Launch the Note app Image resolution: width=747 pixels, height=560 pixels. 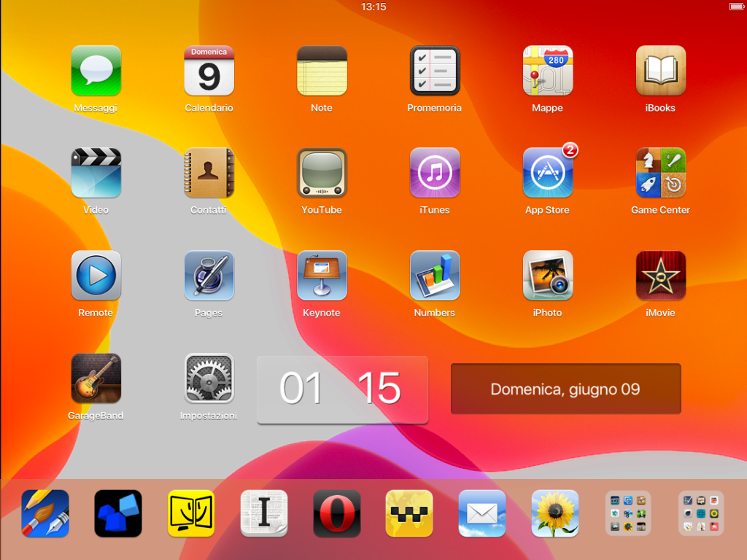pos(322,71)
